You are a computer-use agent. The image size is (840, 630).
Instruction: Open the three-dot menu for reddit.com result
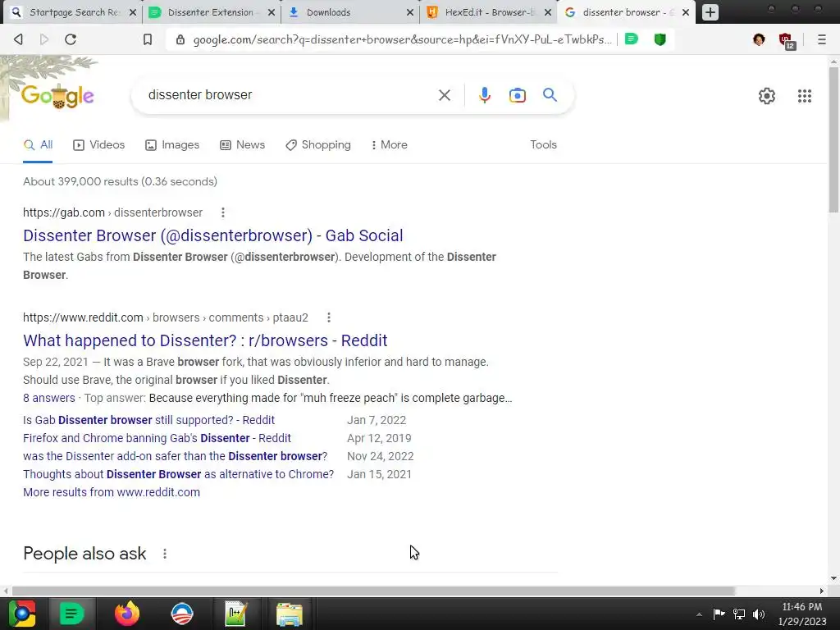[x=328, y=317]
